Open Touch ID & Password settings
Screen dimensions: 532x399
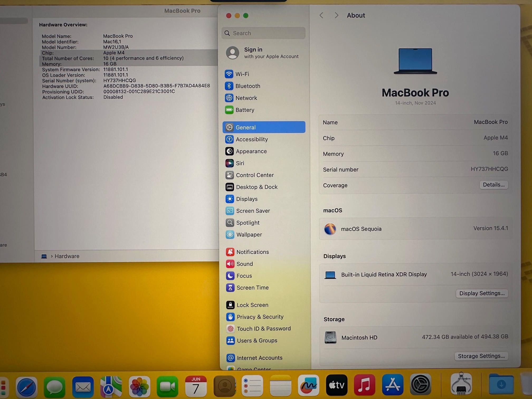(265, 329)
